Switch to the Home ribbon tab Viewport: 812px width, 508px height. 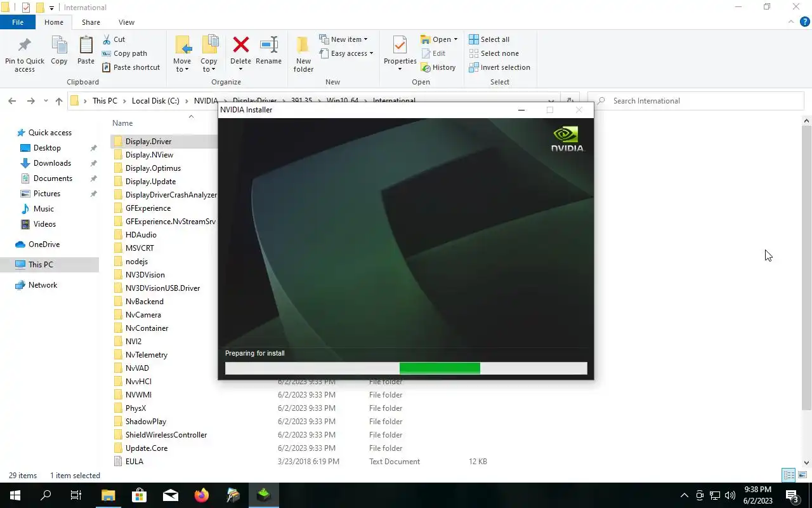click(54, 22)
